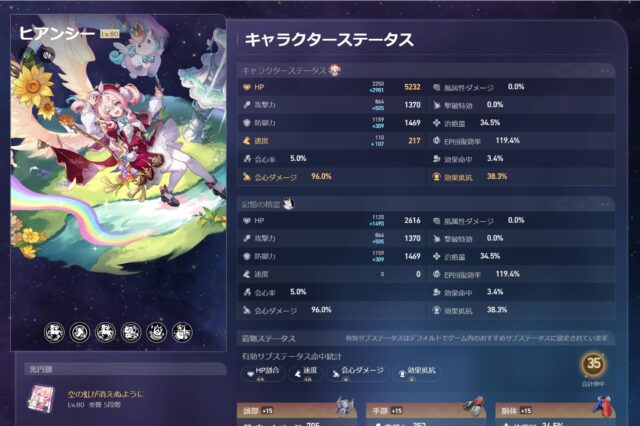This screenshot has height=426, width=640.
Task: Toggle the 効果抵抗 substat chip
Action: point(417,373)
